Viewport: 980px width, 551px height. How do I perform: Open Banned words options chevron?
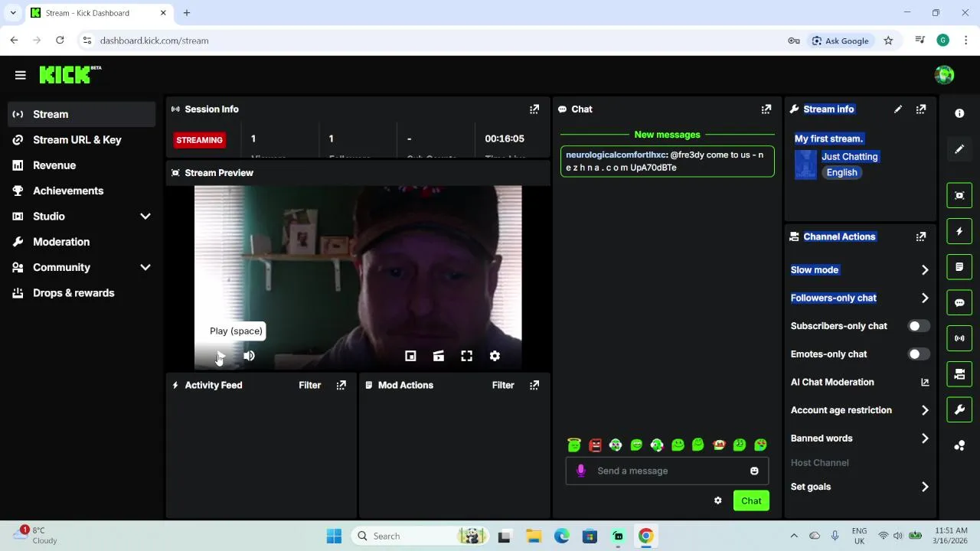925,439
